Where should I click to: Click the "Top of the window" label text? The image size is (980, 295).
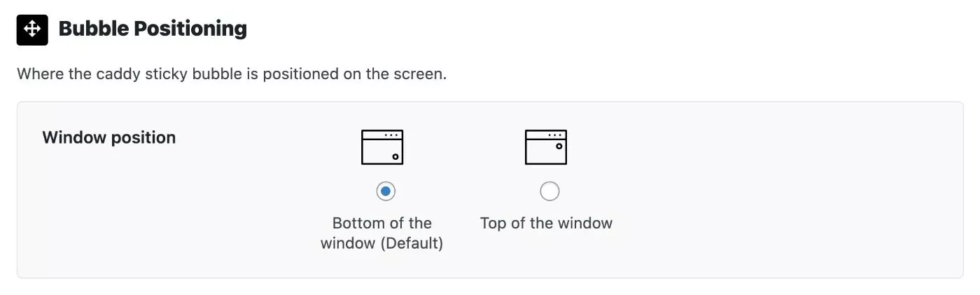coord(546,224)
